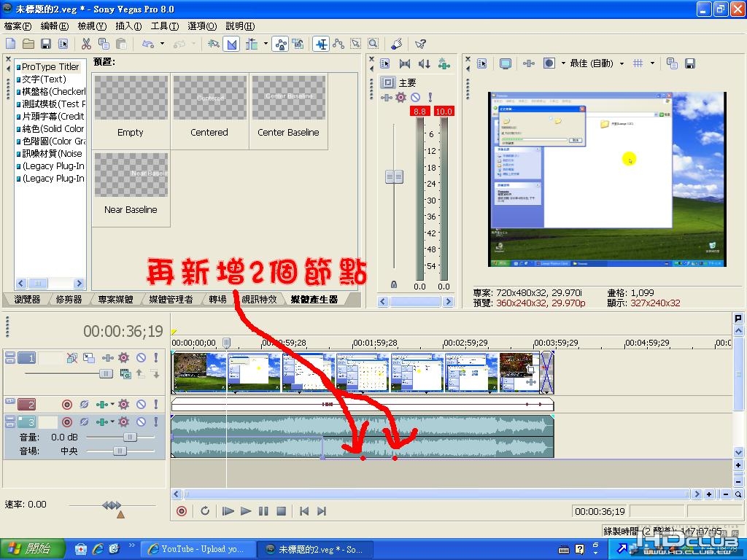The image size is (747, 560).
Task: Open preview quality 最佳 (自動) dropdown
Action: coord(597,63)
